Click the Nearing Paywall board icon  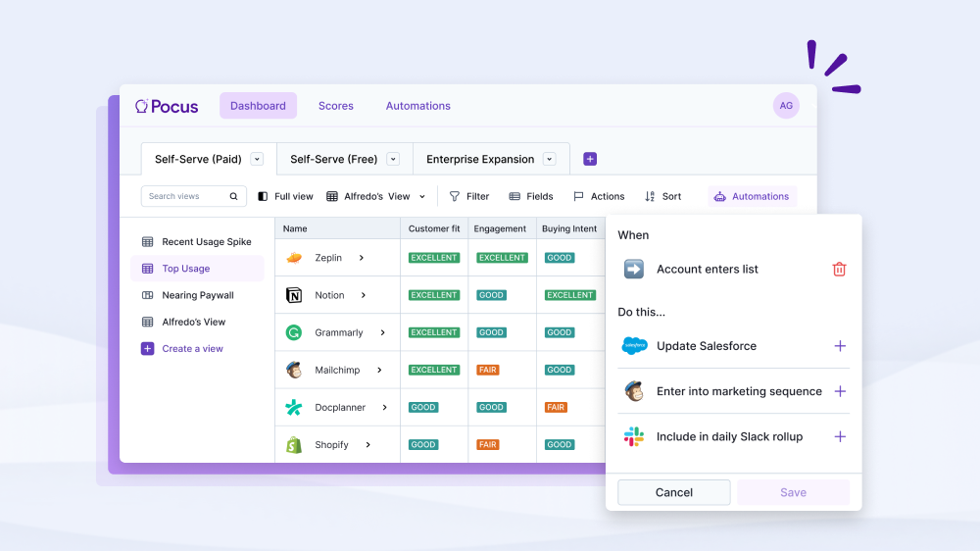(148, 295)
